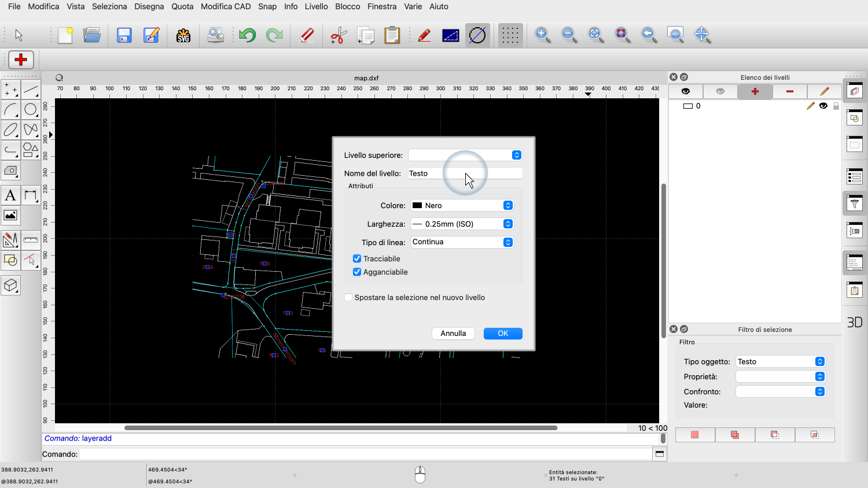This screenshot has width=868, height=488.
Task: Select the Circle drawing tool
Action: click(31, 109)
